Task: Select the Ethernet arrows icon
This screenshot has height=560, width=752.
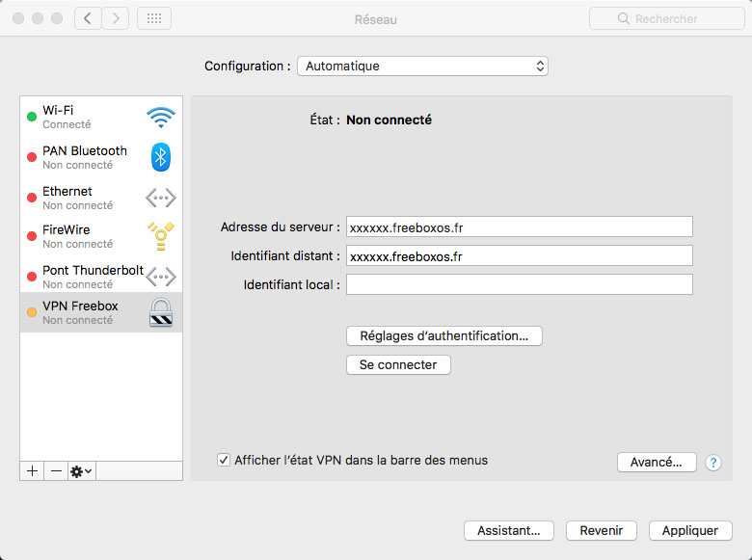Action: (x=161, y=197)
